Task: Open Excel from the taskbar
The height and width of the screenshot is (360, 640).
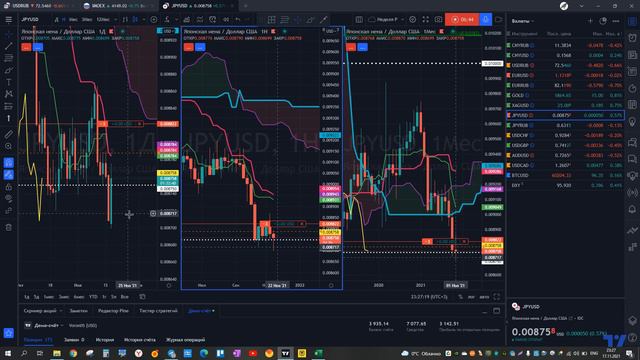Action: coord(318,353)
